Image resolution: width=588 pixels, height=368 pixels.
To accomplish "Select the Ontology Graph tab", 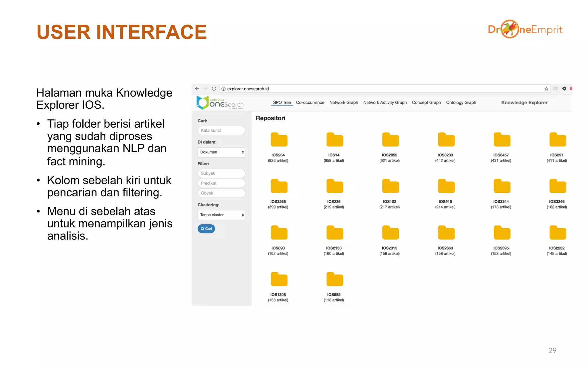I will point(461,102).
